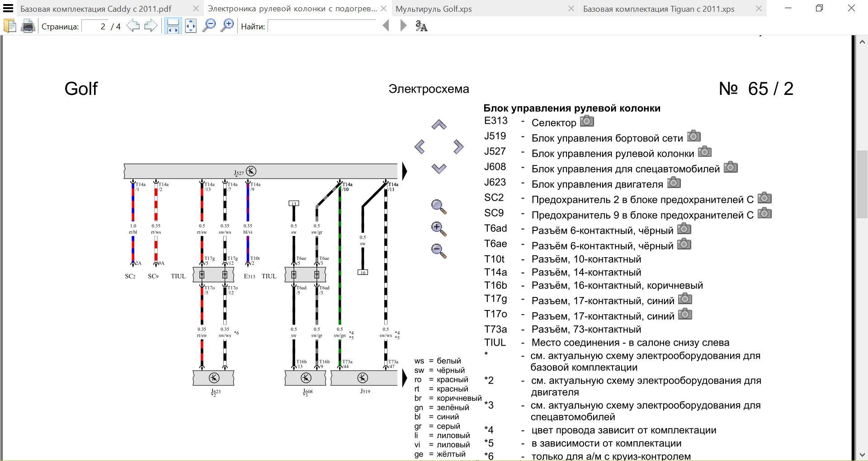The width and height of the screenshot is (868, 461).
Task: Click the diagram magnifier search icon
Action: tap(439, 207)
